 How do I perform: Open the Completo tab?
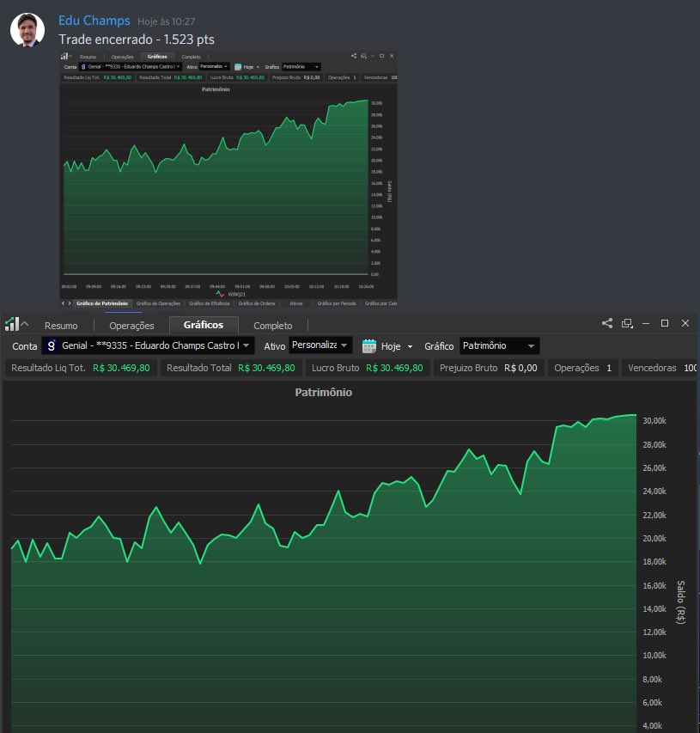(273, 326)
